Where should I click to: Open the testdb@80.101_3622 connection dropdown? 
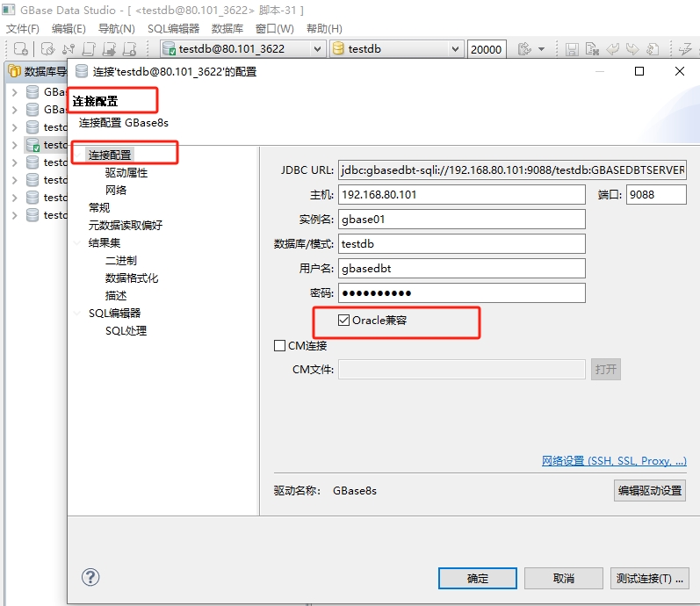tap(317, 49)
